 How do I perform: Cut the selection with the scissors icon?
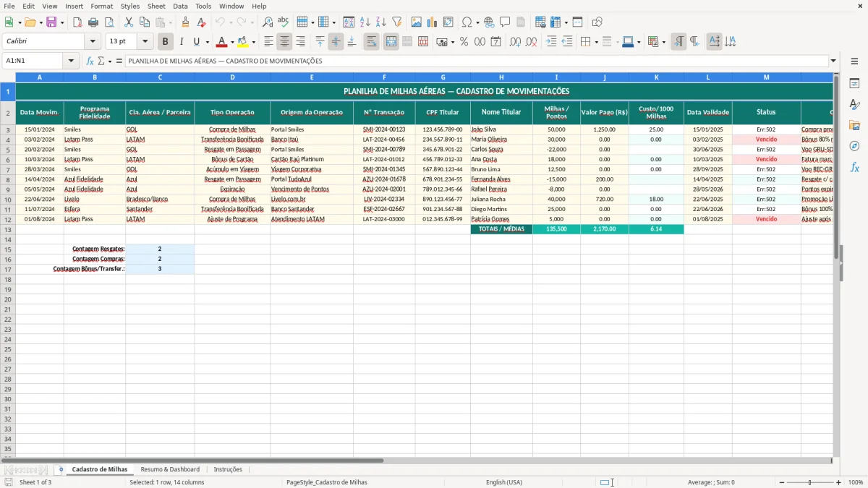129,22
